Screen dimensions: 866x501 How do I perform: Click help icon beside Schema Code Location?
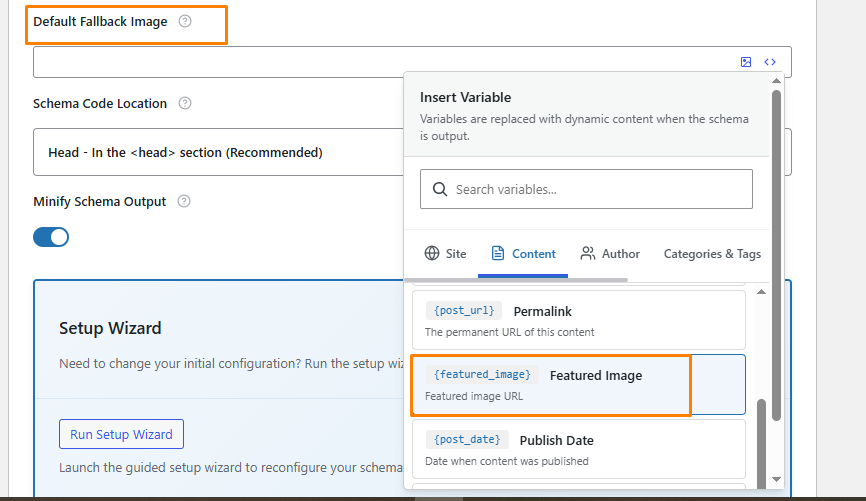tap(185, 103)
